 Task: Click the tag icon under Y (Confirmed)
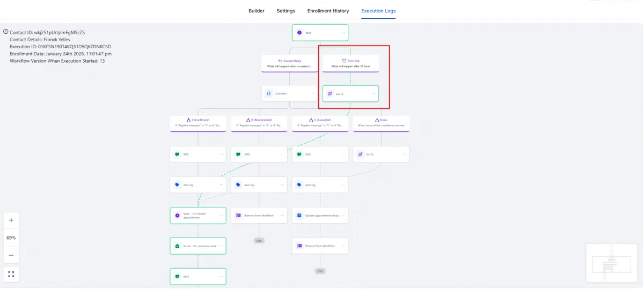click(x=177, y=185)
